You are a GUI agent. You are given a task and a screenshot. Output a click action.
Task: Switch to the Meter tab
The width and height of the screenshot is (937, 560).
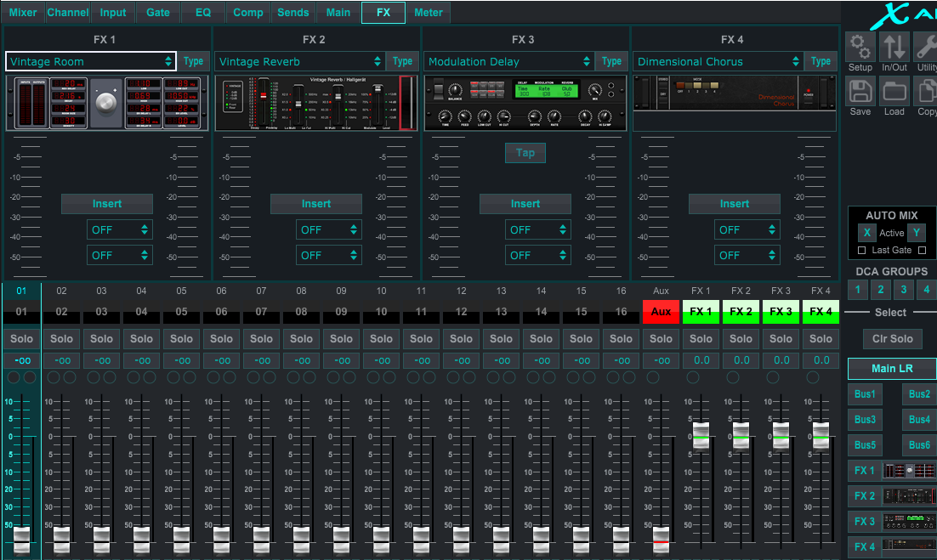pyautogui.click(x=429, y=13)
